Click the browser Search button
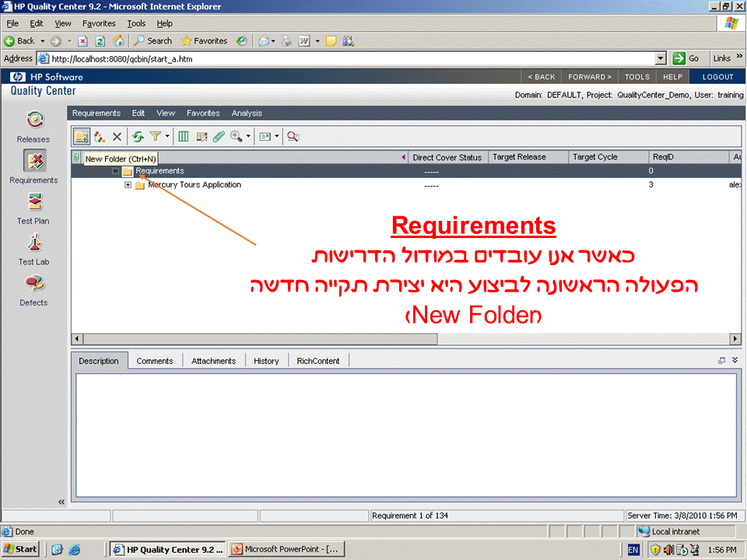The width and height of the screenshot is (747, 560). [153, 41]
